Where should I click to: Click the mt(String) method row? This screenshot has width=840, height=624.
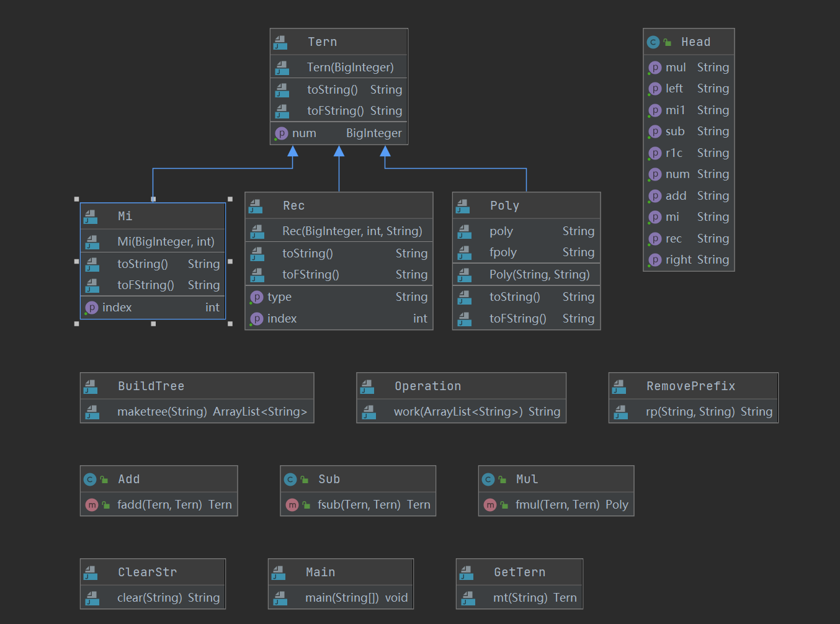519,597
